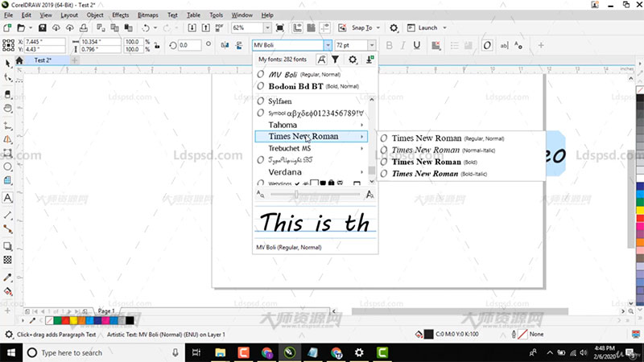Viewport: 644px width, 362px height.
Task: Click the Mirror horizontally icon
Action: click(x=225, y=45)
